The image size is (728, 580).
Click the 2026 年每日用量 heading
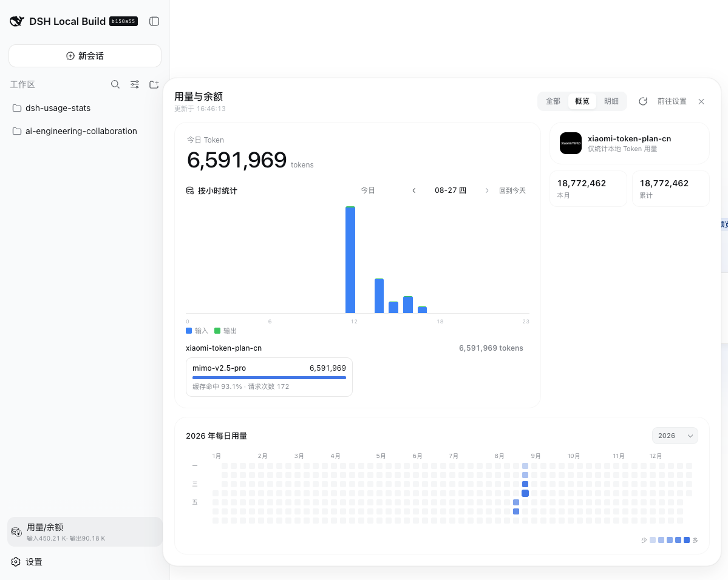[216, 436]
